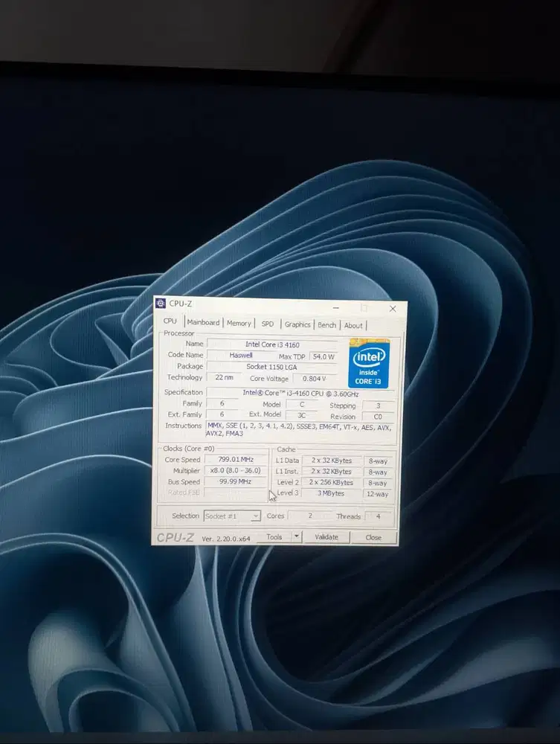560x744 pixels.
Task: Click the L1 Inst. value 2 x 32 KBytes
Action: [332, 471]
